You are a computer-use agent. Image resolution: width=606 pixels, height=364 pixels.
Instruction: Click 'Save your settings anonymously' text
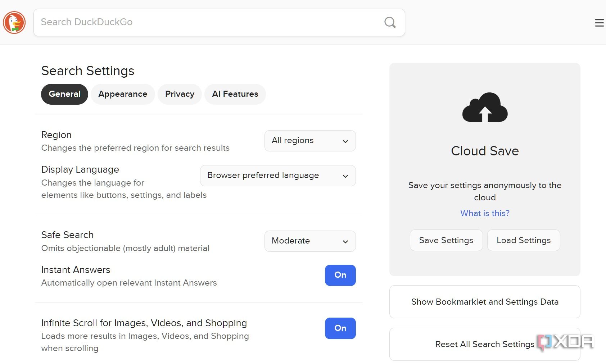tap(485, 191)
